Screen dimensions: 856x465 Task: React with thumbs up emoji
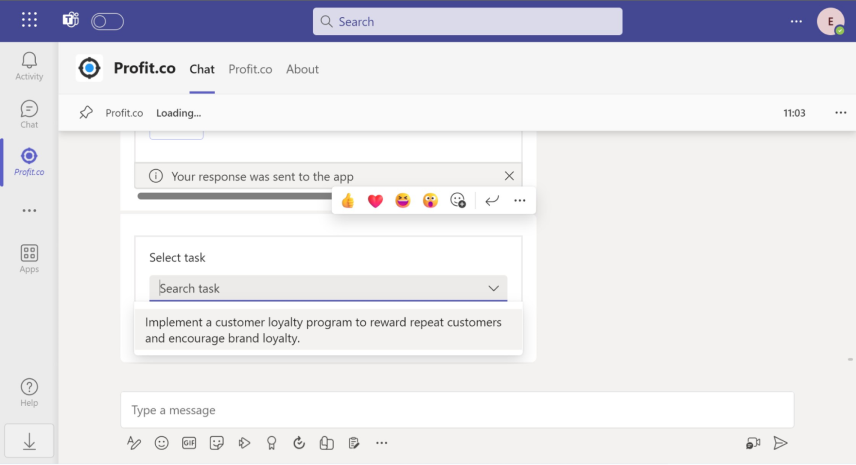pos(348,201)
